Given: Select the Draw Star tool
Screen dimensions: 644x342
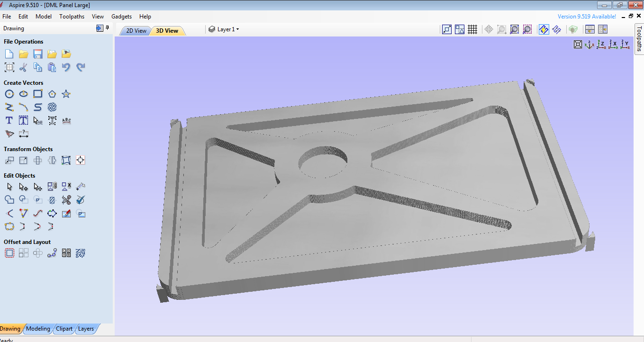Looking at the screenshot, I should pyautogui.click(x=66, y=94).
